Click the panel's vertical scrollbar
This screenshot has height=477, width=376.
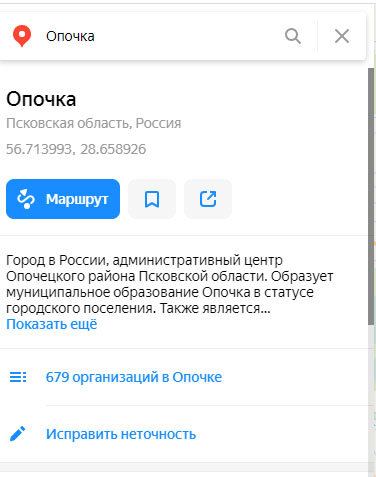pyautogui.click(x=371, y=196)
